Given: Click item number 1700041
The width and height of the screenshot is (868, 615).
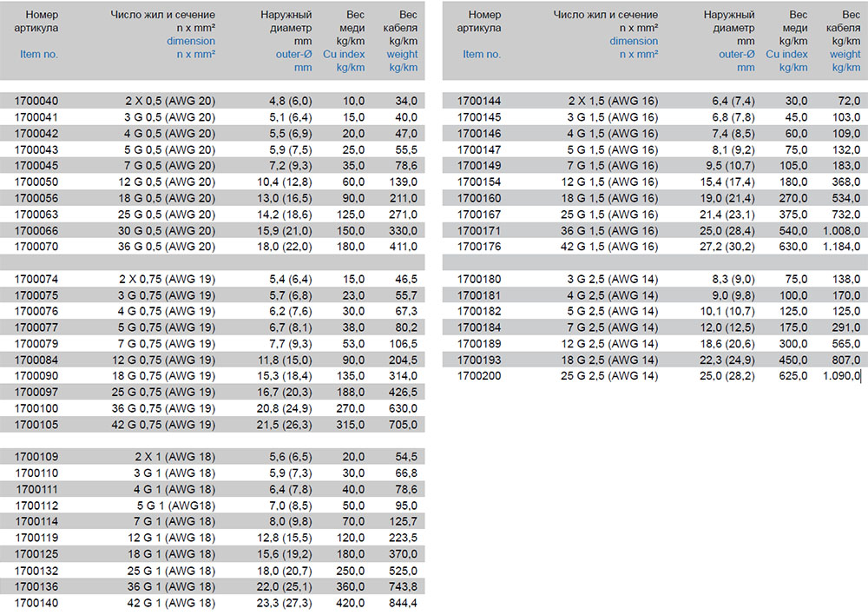Looking at the screenshot, I should point(36,117).
